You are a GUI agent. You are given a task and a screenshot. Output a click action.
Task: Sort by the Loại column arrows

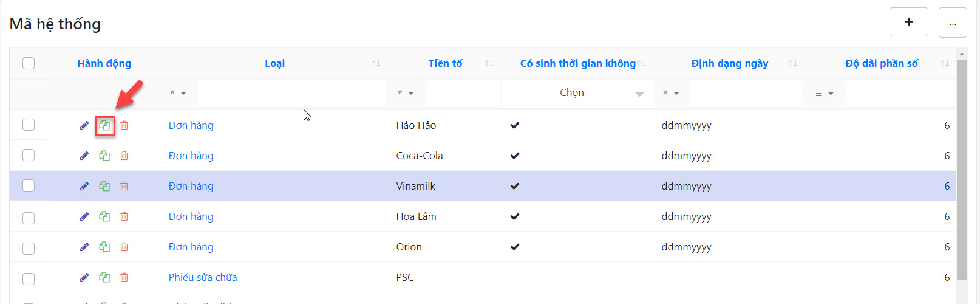376,63
